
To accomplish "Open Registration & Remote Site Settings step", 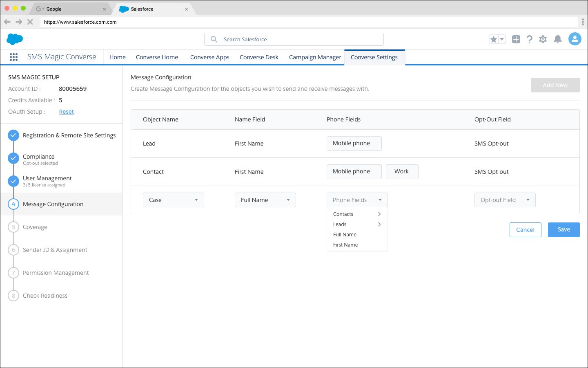I will [x=69, y=135].
